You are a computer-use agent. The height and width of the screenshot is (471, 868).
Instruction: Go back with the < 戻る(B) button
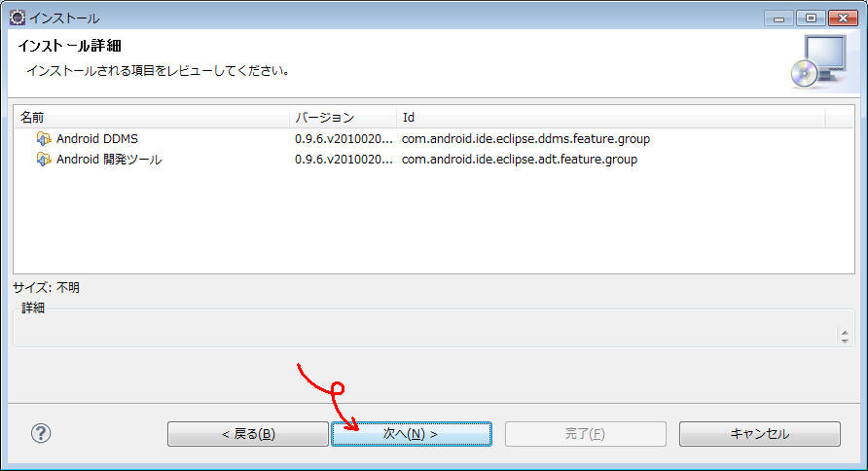(x=247, y=434)
